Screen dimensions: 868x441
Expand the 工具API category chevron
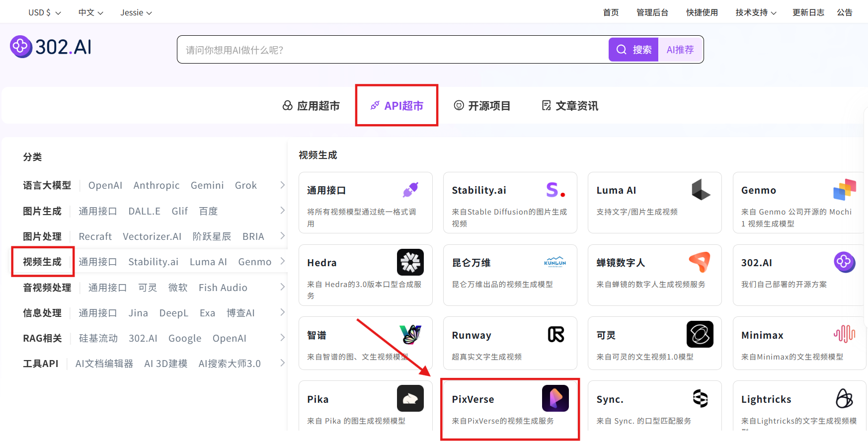282,363
